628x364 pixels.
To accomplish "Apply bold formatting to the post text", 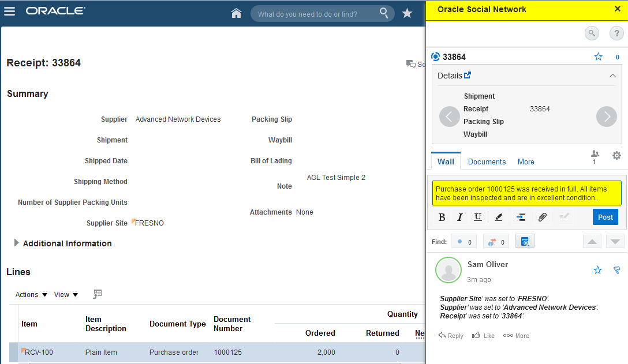I will pos(442,217).
